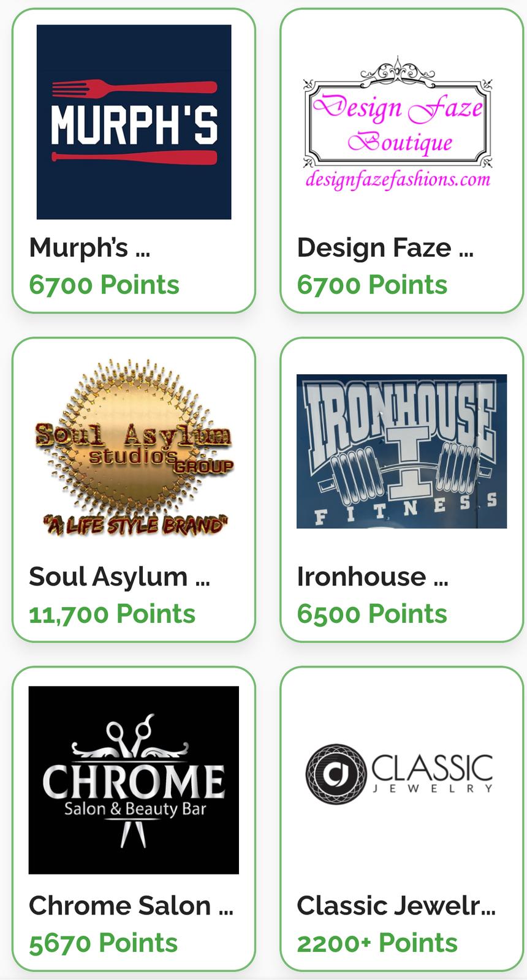Tap 6700 Points under Murph's
527x980 pixels.
coord(104,285)
